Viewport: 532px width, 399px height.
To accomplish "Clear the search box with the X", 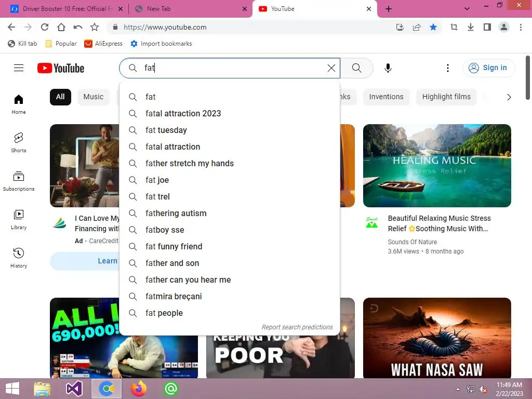I will click(331, 68).
